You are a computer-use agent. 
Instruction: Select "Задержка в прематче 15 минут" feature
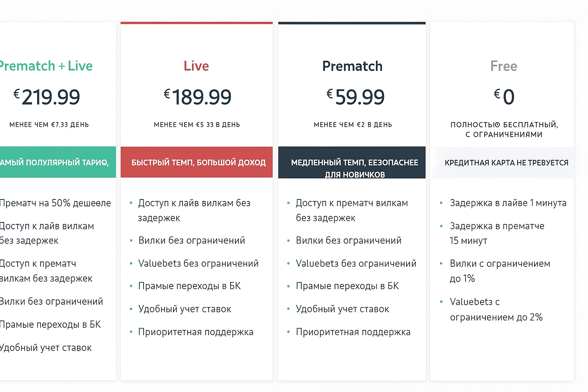click(x=497, y=233)
